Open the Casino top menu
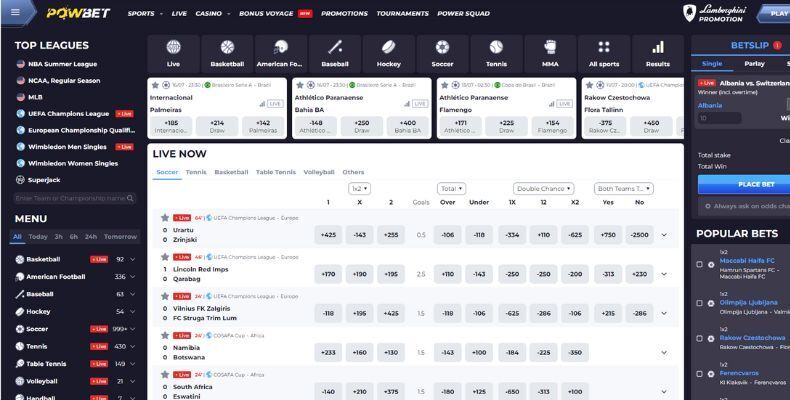The height and width of the screenshot is (400, 790). pyautogui.click(x=209, y=14)
